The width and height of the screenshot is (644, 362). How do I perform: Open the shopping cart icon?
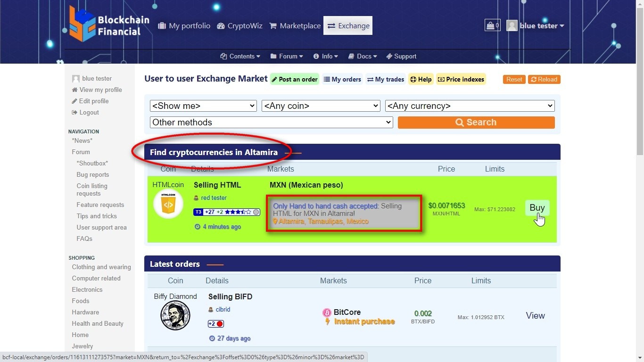pyautogui.click(x=492, y=25)
